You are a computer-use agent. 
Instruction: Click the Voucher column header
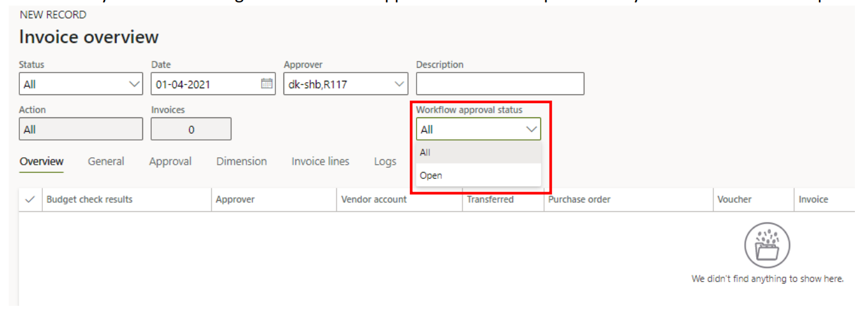(x=734, y=200)
